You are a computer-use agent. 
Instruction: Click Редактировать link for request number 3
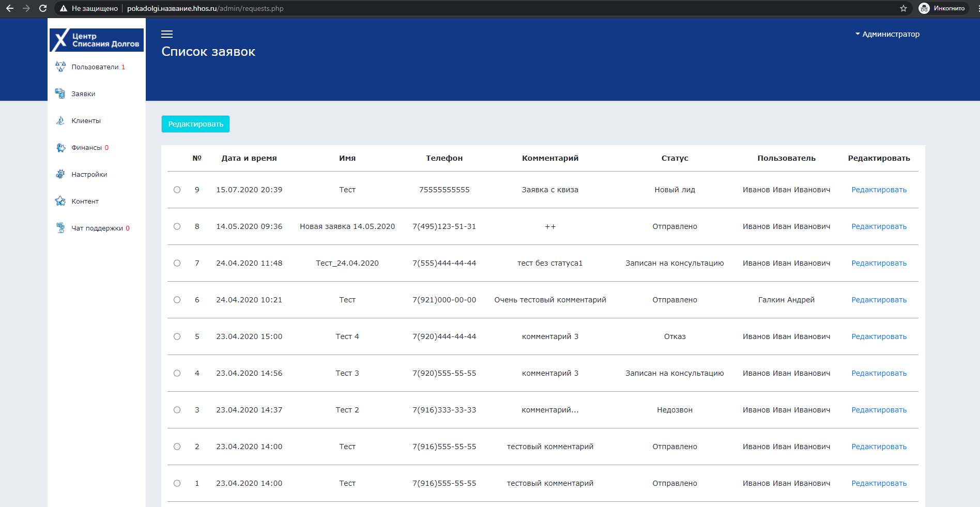click(x=879, y=410)
